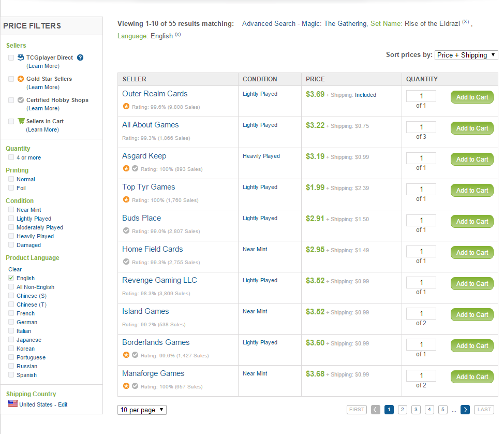Add All About Games listing to cart
Viewport: 504px width, 434px height.
point(472,128)
